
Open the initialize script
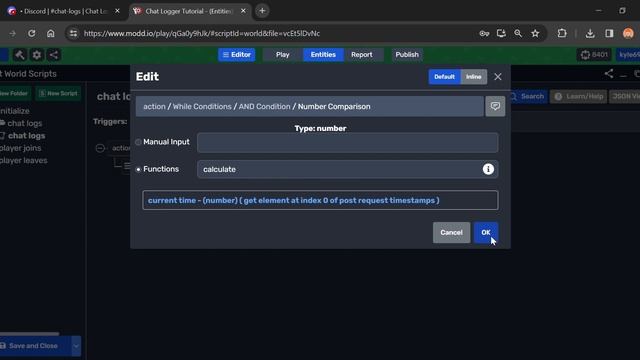click(15, 111)
